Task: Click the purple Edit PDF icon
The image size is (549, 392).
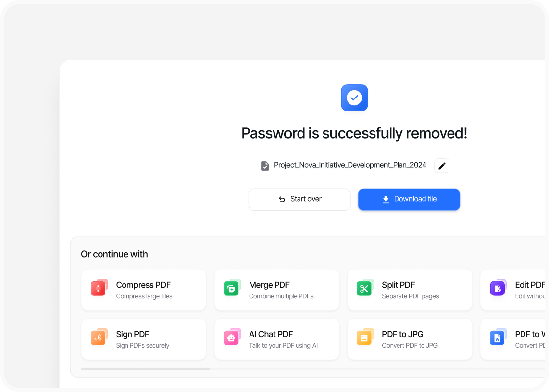Action: [x=498, y=288]
